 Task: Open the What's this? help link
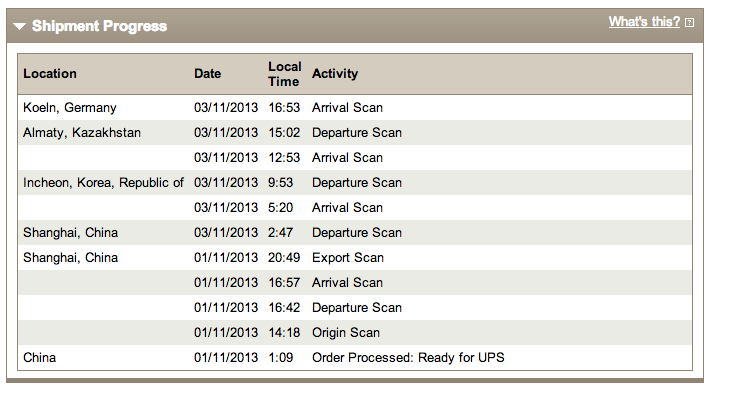[644, 22]
